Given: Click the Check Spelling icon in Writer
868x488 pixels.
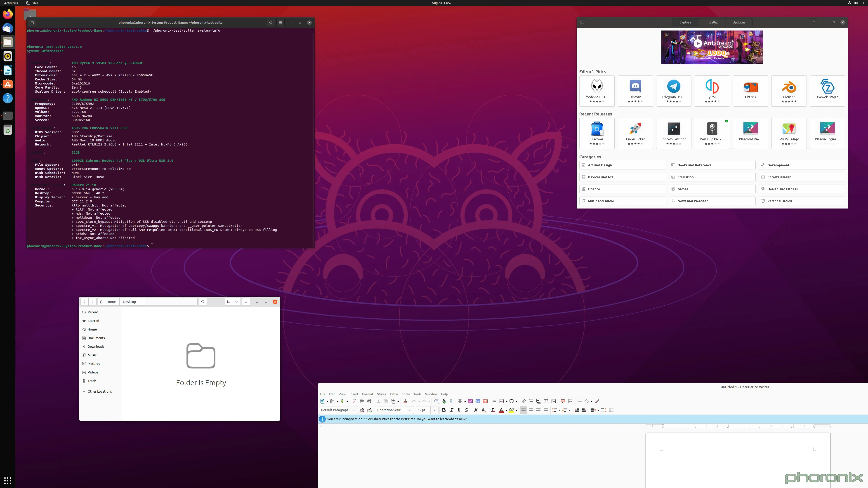Looking at the screenshot, I should click(444, 401).
